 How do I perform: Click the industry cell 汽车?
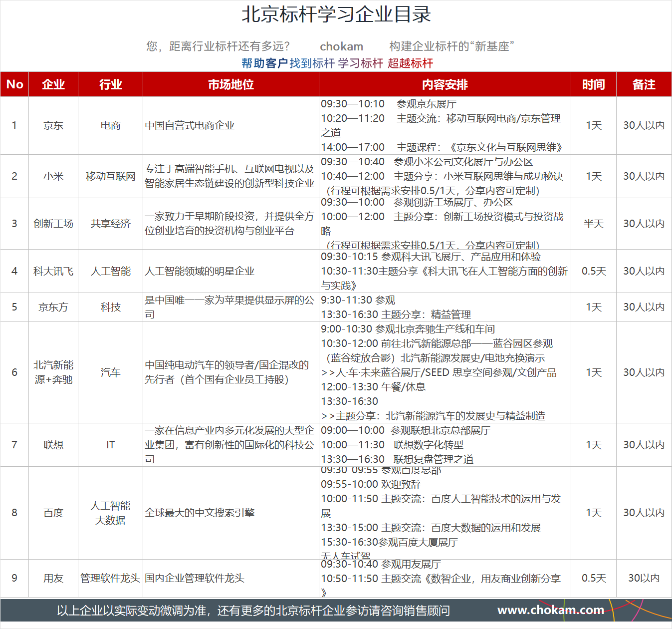[111, 372]
